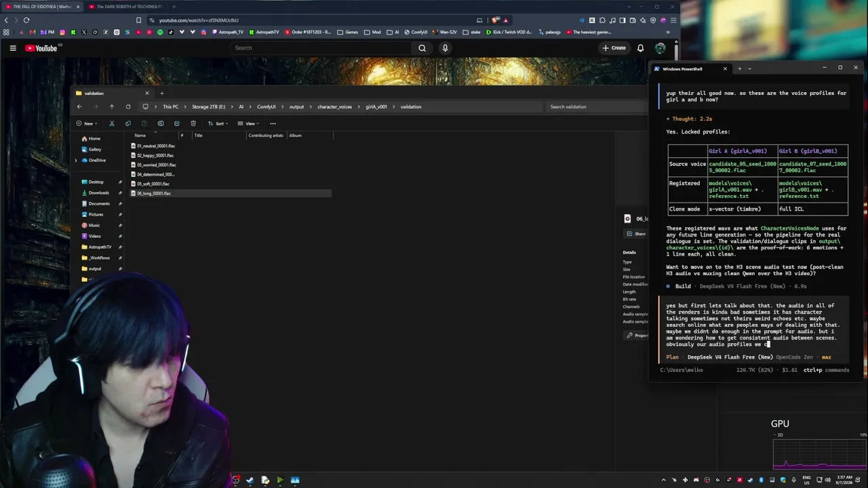Open the Wan-S2V bookmark

[x=444, y=32]
